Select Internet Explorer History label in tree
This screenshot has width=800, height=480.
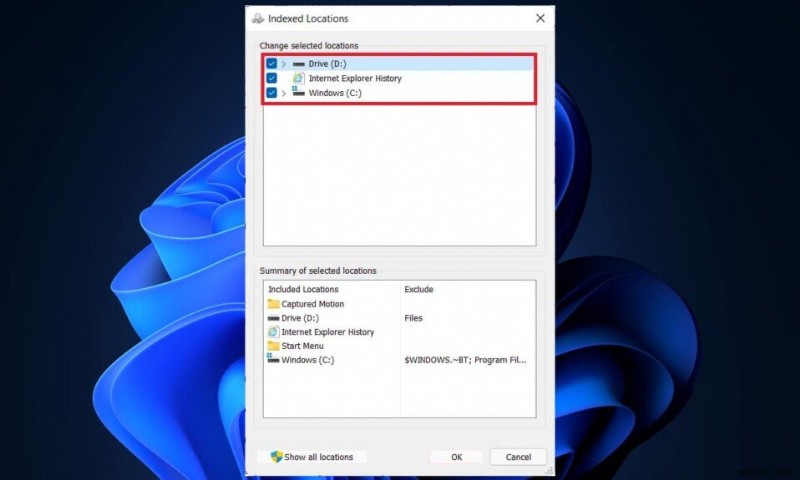[355, 78]
